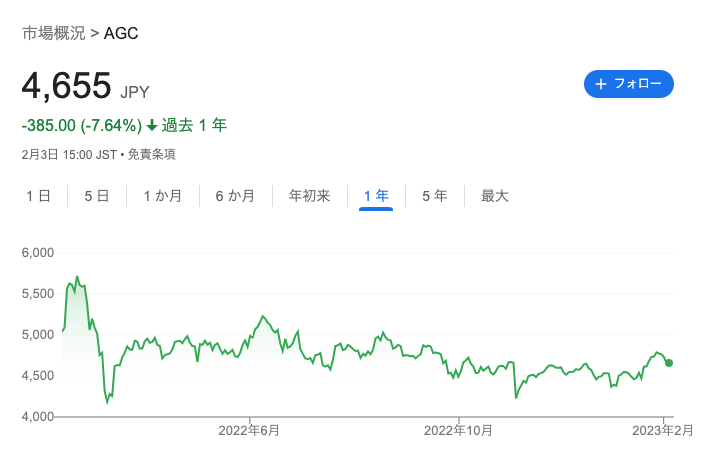Click the AGC breadcrumb text
Viewport: 714px width, 452px height.
click(121, 33)
